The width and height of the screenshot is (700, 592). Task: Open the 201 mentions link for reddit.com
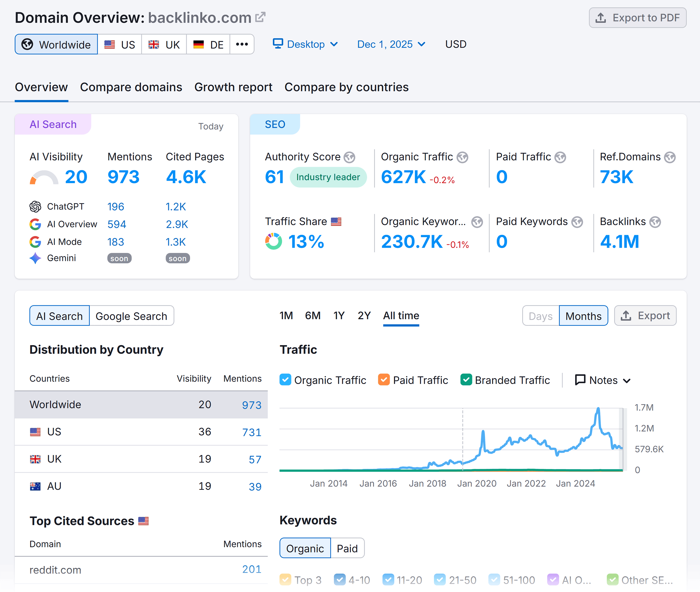coord(251,569)
